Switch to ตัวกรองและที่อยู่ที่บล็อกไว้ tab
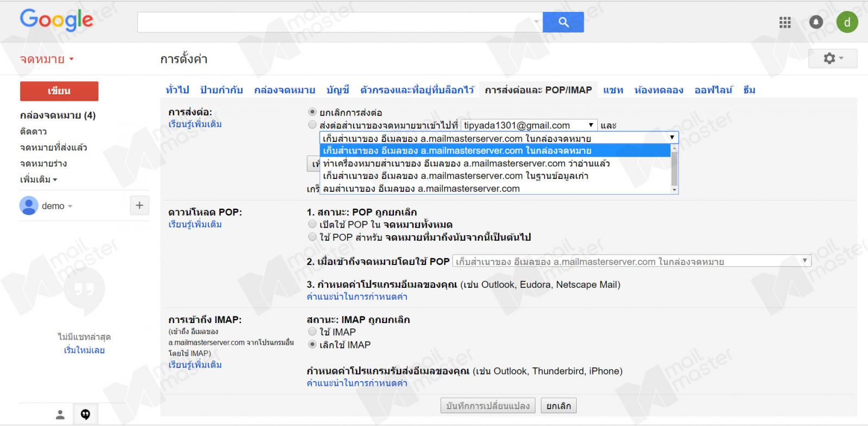Viewport: 868px width, 426px height. pyautogui.click(x=417, y=90)
